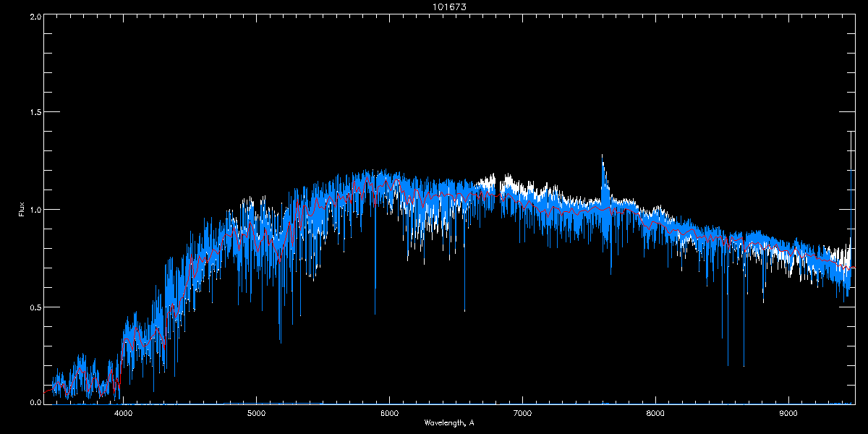Click the Flux axis label
Screen dimensions: 868x434
click(x=22, y=208)
